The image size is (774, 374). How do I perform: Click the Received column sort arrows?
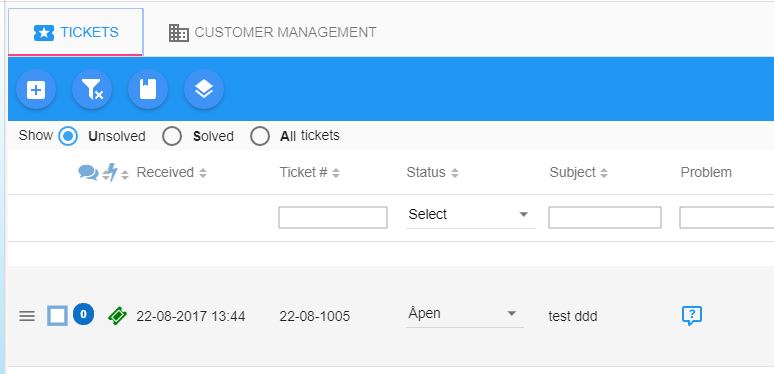tap(202, 173)
